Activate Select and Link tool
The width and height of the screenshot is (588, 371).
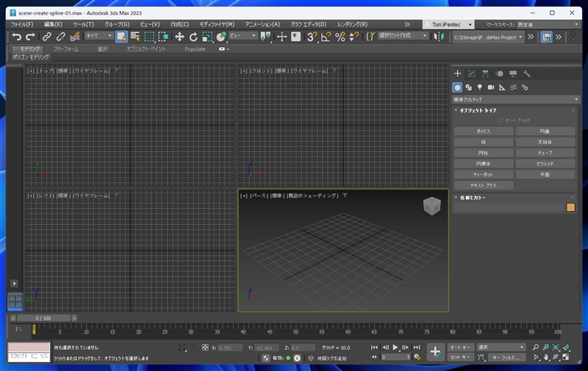46,37
